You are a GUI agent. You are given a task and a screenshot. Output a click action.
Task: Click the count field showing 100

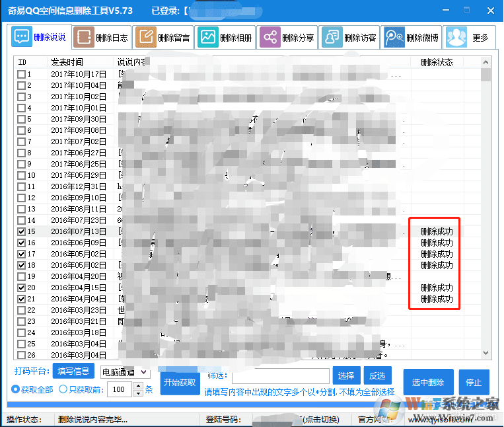click(120, 389)
